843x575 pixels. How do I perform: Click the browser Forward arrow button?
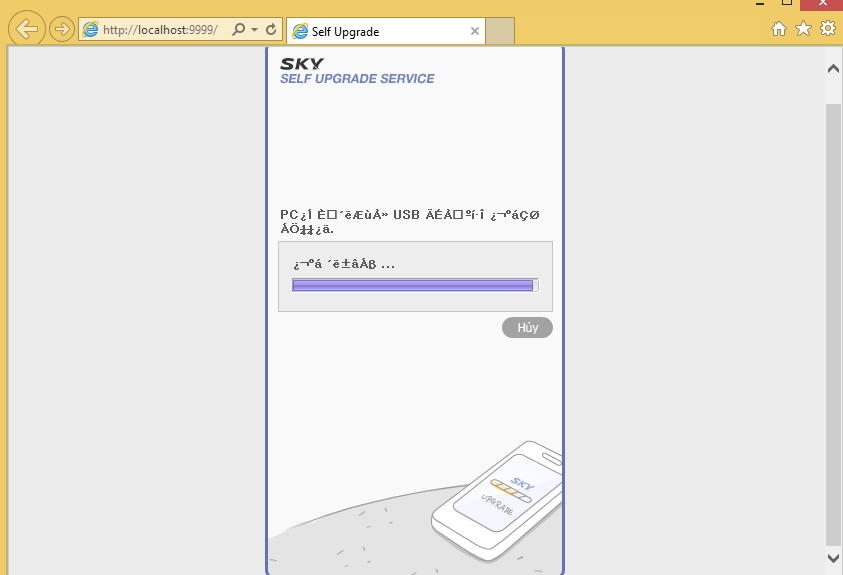(x=62, y=29)
